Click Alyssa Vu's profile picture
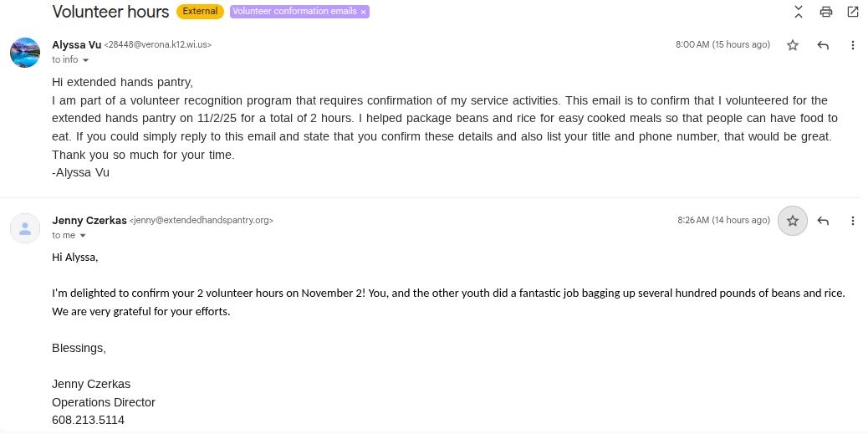This screenshot has width=868, height=434. pyautogui.click(x=25, y=52)
